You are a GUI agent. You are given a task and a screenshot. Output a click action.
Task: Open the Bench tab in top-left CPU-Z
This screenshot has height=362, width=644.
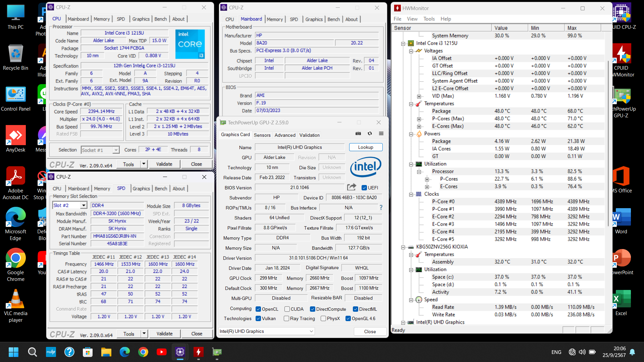(x=160, y=19)
